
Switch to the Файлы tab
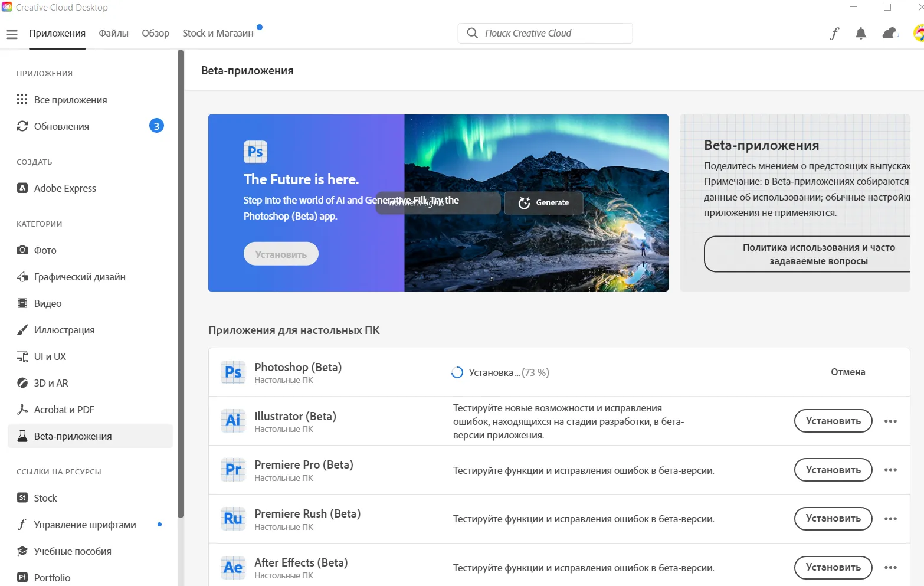tap(113, 34)
